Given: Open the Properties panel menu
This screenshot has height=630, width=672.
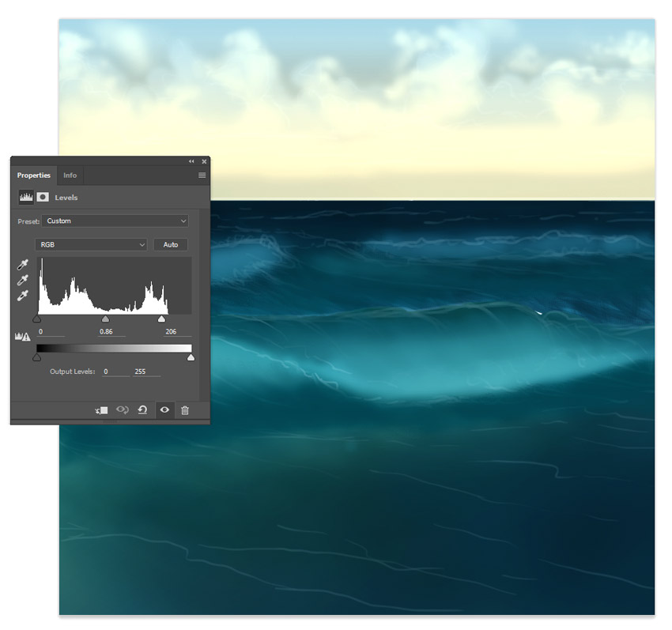Looking at the screenshot, I should [202, 175].
